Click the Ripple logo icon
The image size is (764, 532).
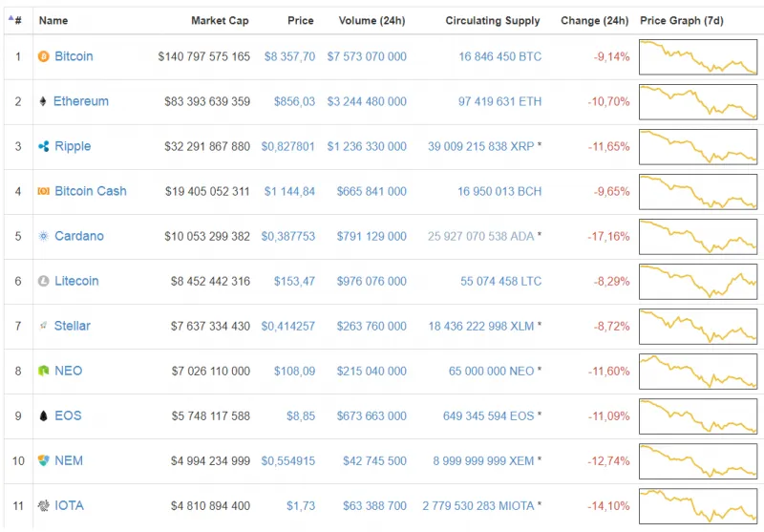pos(43,146)
